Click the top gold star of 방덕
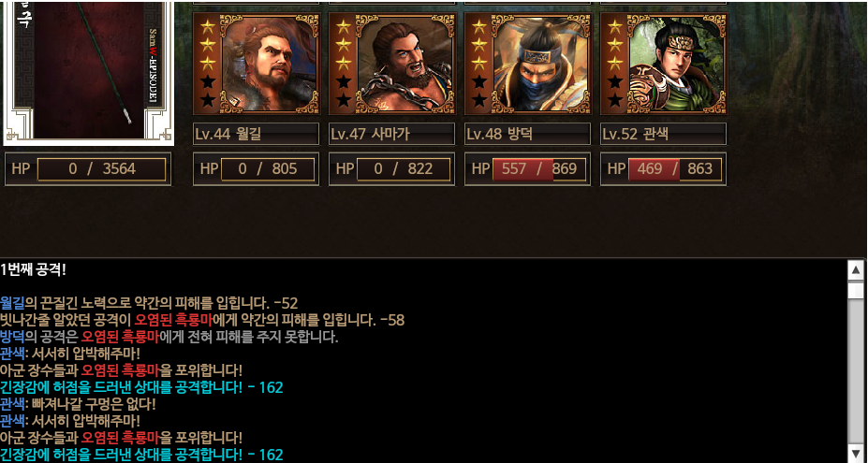The height and width of the screenshot is (463, 868). 478,26
